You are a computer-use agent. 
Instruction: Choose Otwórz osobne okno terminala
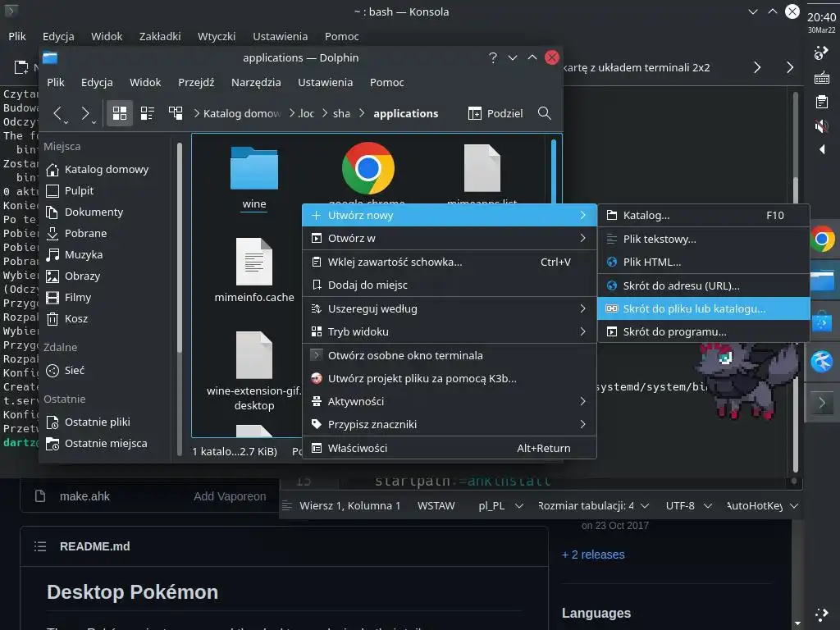(x=450, y=355)
